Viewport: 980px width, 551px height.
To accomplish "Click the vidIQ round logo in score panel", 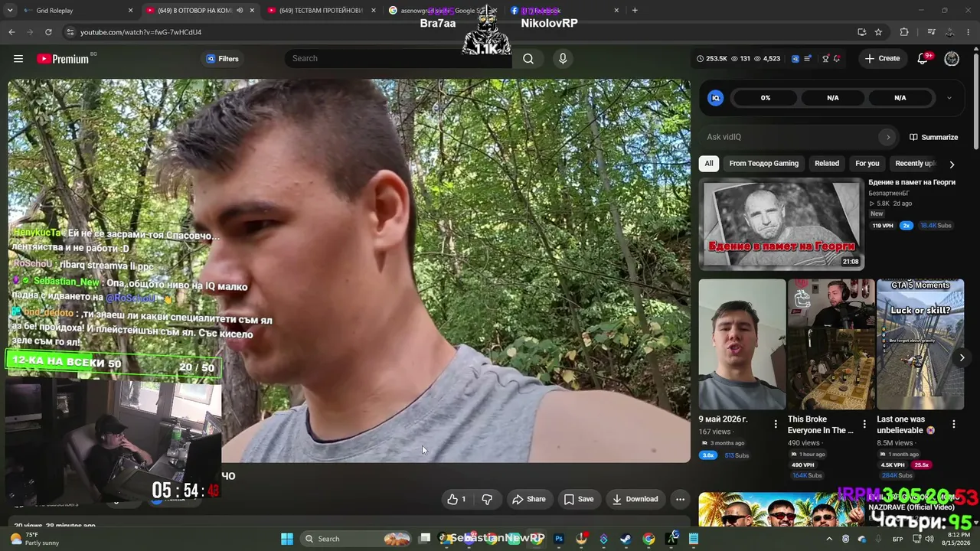I will pos(715,98).
